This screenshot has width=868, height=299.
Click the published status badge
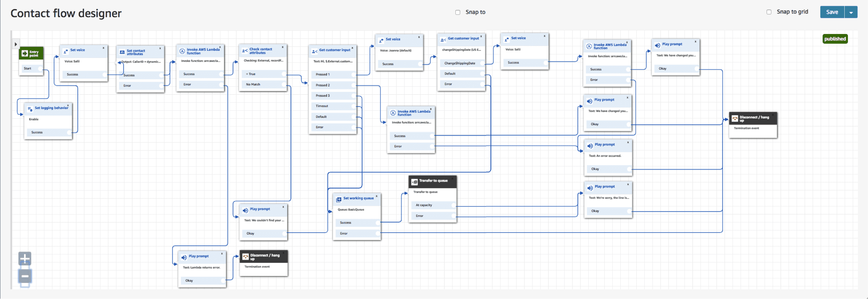point(835,39)
